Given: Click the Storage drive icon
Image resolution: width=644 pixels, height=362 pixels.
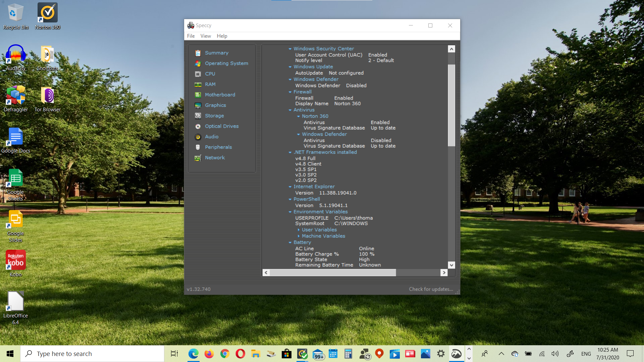Looking at the screenshot, I should click(x=198, y=116).
